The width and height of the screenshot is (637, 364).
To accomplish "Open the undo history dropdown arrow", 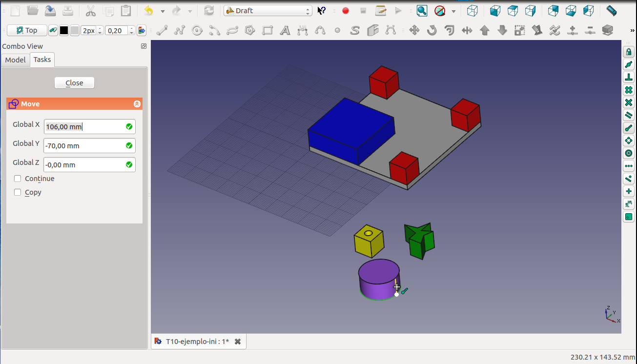I will pos(163,11).
